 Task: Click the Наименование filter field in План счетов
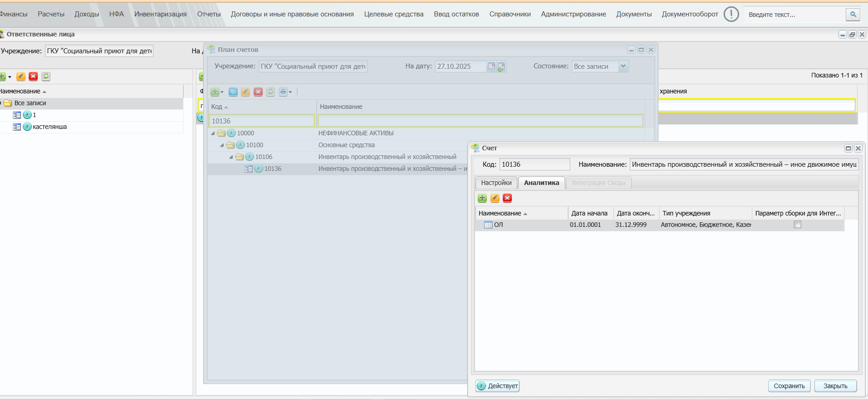point(480,121)
